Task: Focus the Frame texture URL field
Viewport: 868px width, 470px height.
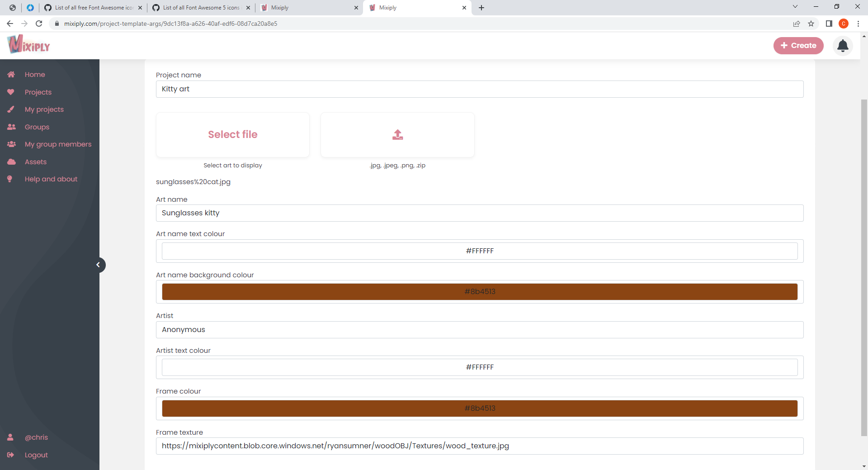Action: click(480, 446)
